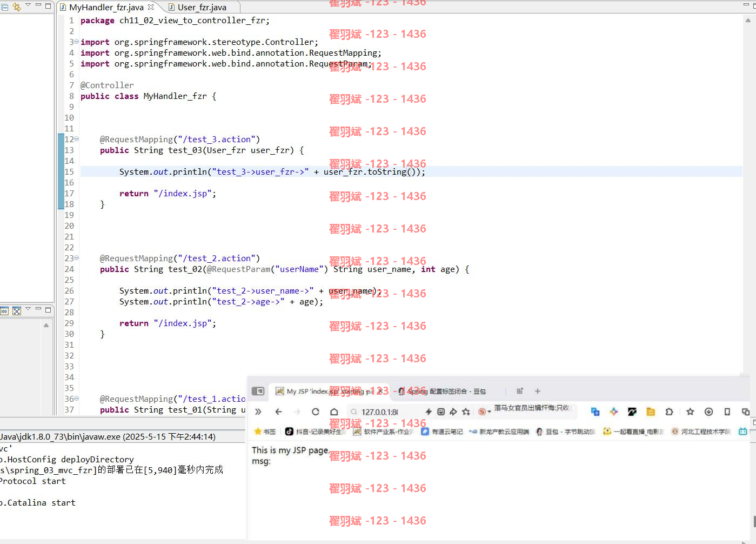Click the focus icon in lower-left panel toolbar
Viewport: 756px width, 544px height.
(x=17, y=311)
